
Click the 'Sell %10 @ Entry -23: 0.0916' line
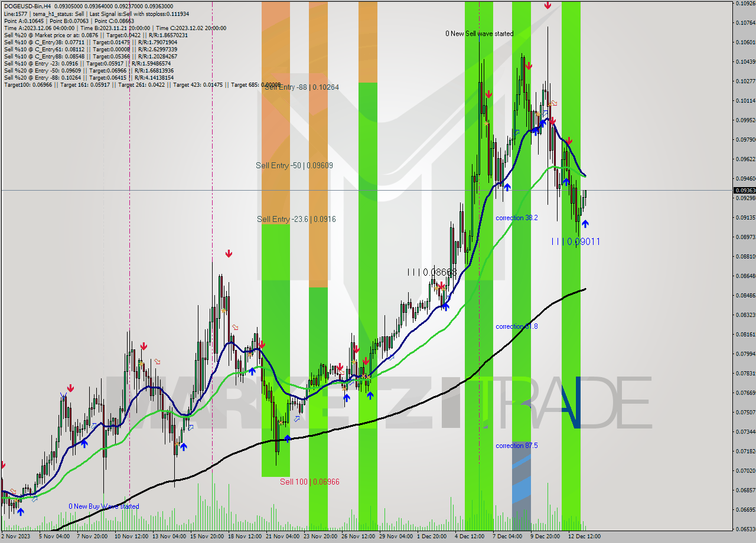click(89, 63)
